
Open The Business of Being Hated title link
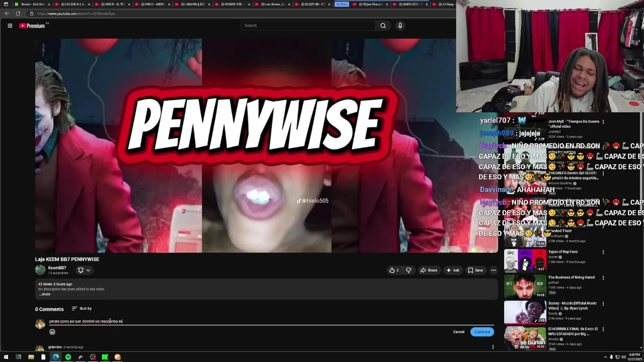point(572,278)
